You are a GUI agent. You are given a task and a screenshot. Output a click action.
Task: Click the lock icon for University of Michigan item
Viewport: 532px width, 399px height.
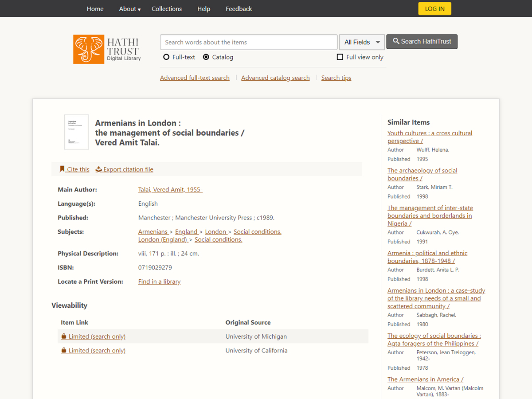click(x=64, y=336)
